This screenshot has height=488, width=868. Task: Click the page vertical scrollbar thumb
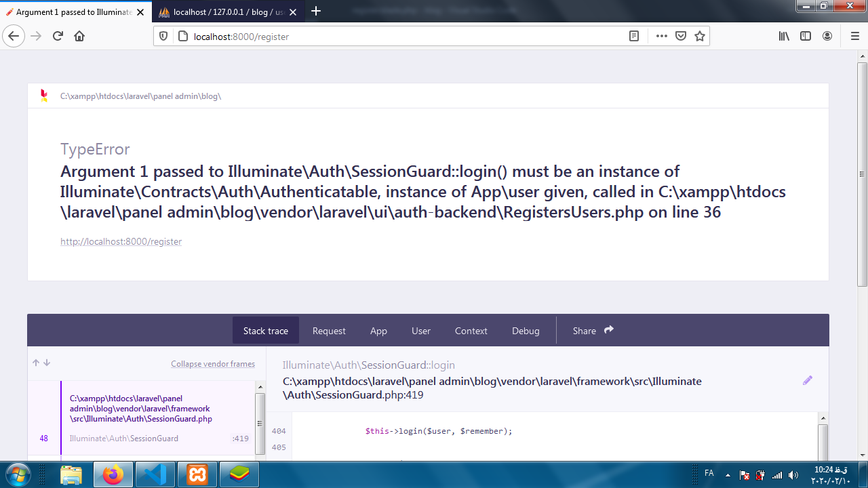tap(862, 173)
